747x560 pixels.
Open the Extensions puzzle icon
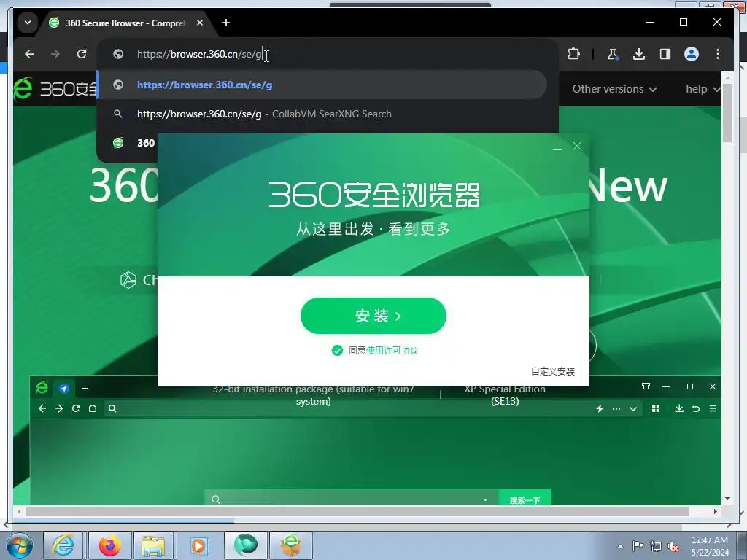click(574, 54)
